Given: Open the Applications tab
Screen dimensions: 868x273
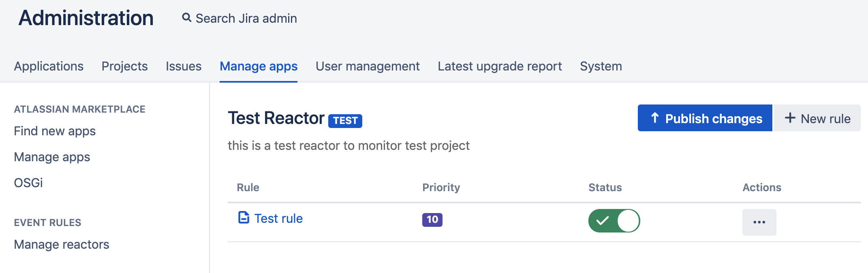Looking at the screenshot, I should [49, 66].
